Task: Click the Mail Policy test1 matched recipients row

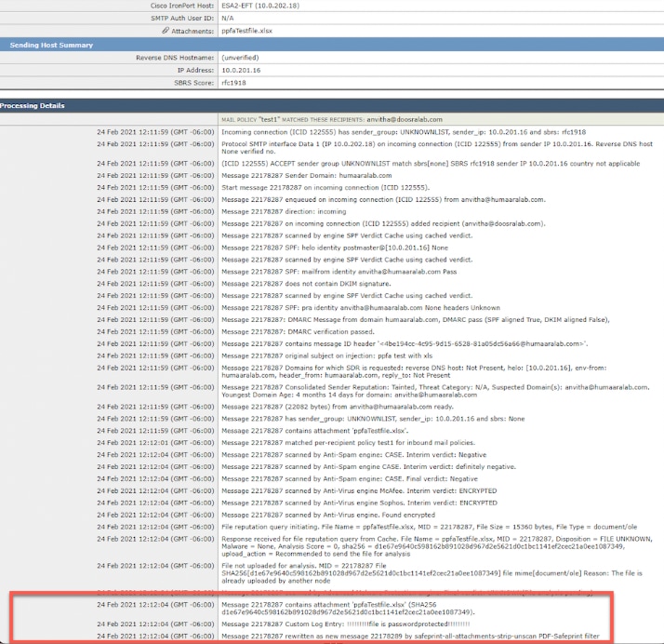Action: (x=332, y=119)
